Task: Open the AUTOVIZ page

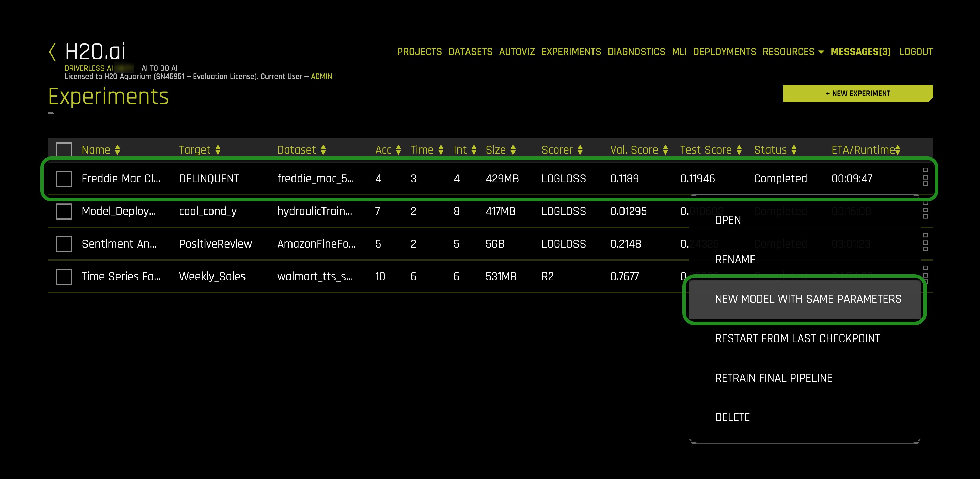Action: [517, 52]
